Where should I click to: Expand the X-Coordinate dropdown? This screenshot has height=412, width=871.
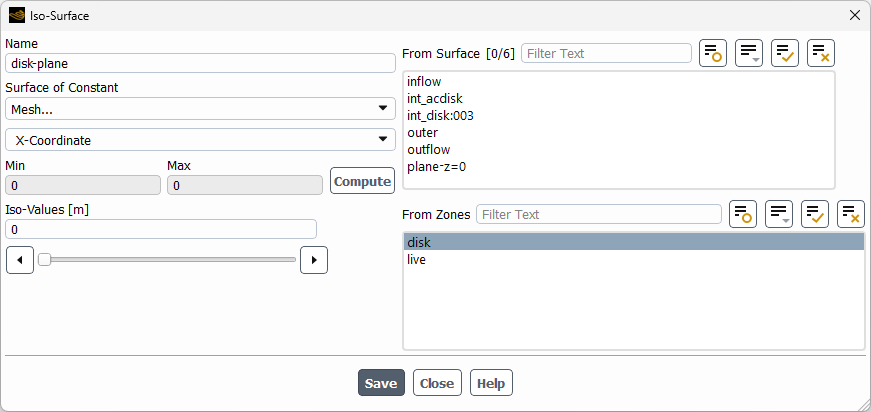point(200,140)
